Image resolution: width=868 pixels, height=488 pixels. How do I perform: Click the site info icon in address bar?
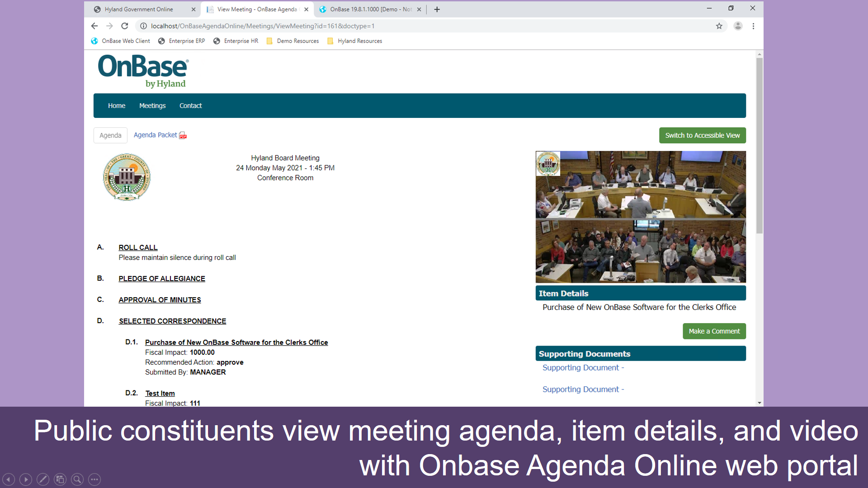click(143, 26)
